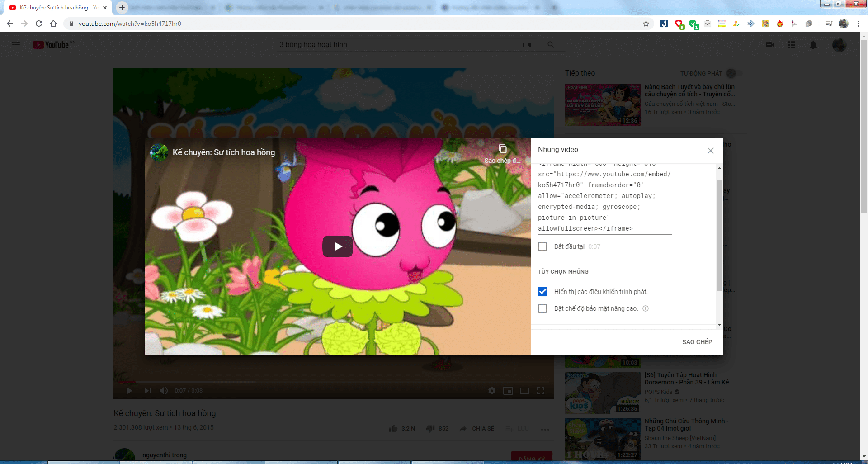
Task: Go to the YouTube home logo
Action: pyautogui.click(x=51, y=45)
